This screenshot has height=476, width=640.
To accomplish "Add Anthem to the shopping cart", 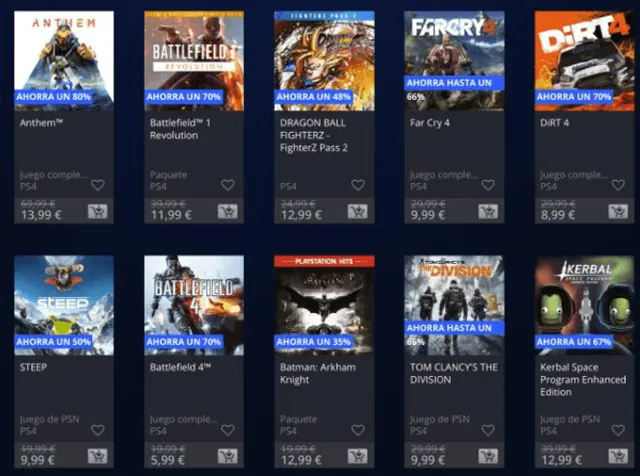I will click(98, 211).
